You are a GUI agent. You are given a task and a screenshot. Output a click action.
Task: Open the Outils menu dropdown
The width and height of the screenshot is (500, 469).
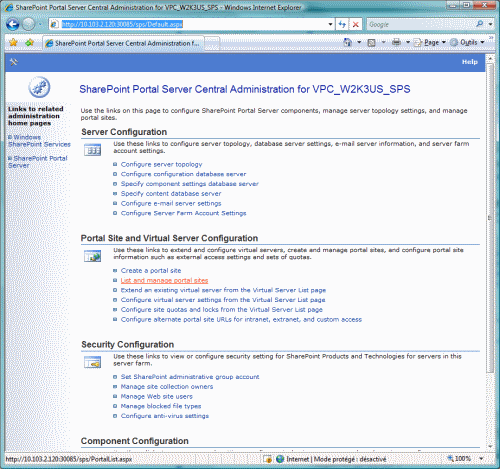click(x=467, y=42)
